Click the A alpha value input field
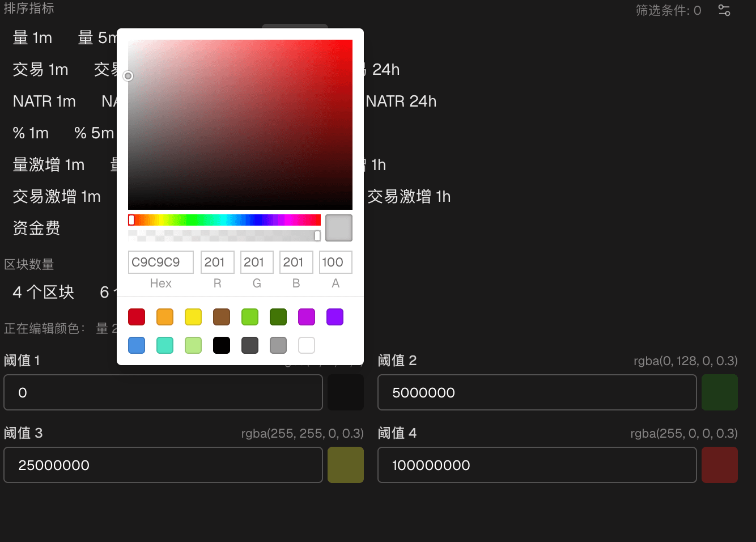The height and width of the screenshot is (542, 756). 335,262
